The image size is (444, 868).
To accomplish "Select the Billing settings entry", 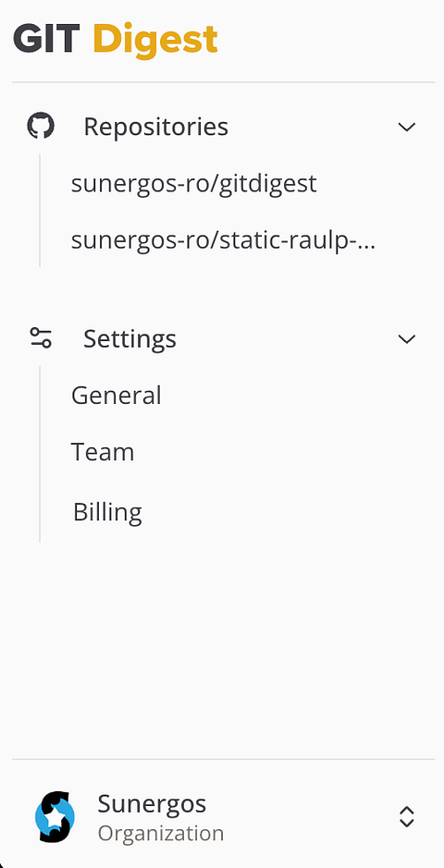I will (107, 512).
